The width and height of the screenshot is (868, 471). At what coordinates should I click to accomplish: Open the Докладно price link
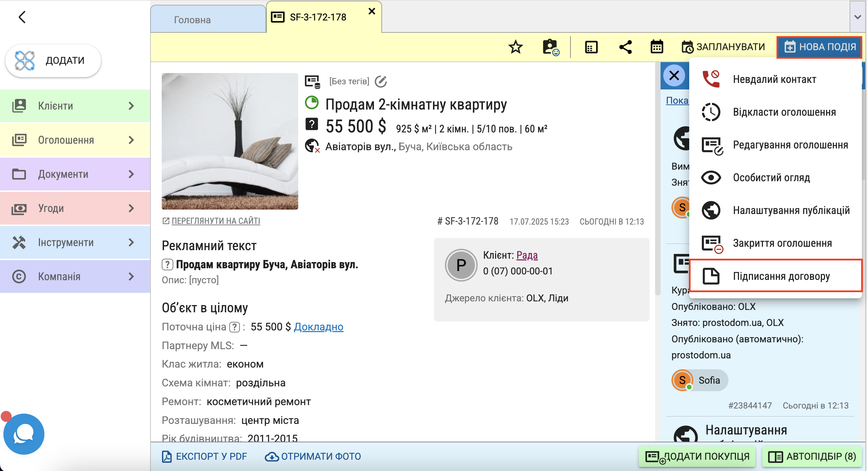[x=318, y=327]
